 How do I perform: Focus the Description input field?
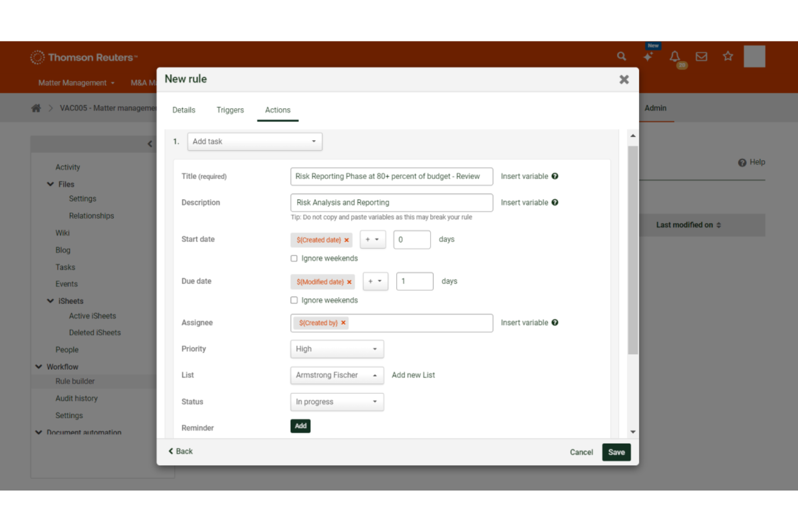point(391,203)
